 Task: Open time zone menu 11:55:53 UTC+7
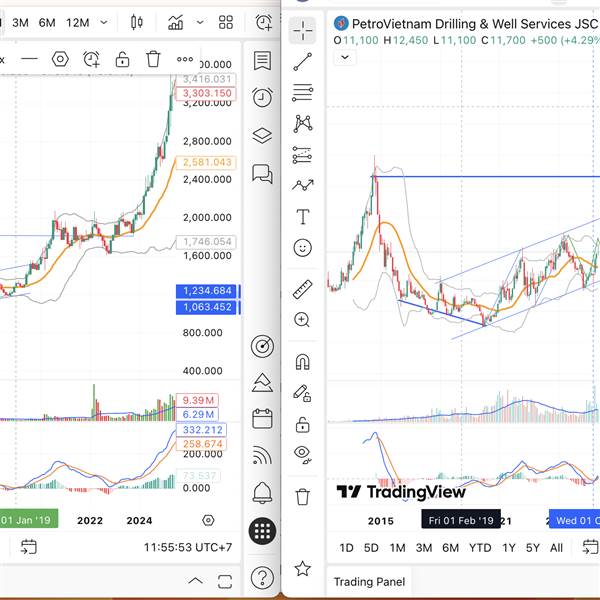coord(188,547)
